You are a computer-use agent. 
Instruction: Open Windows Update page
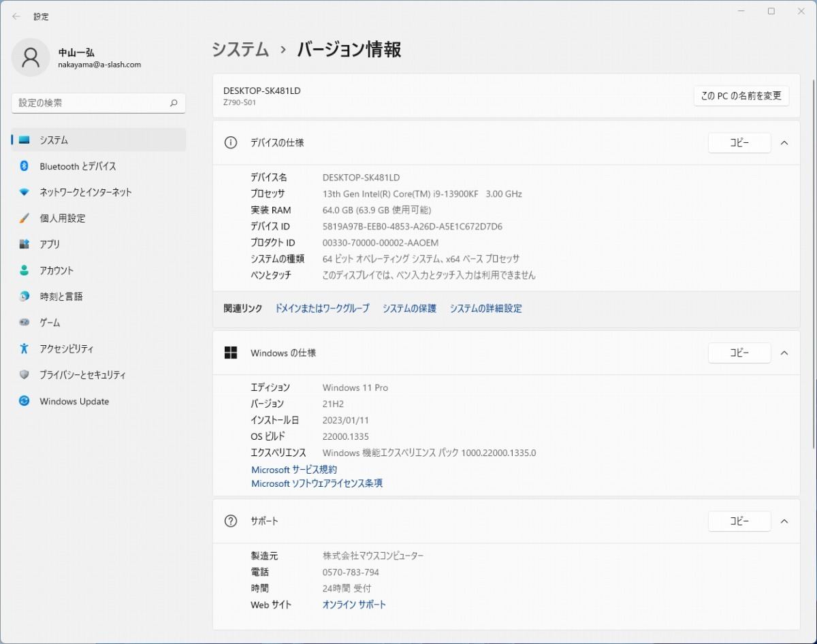(x=99, y=401)
